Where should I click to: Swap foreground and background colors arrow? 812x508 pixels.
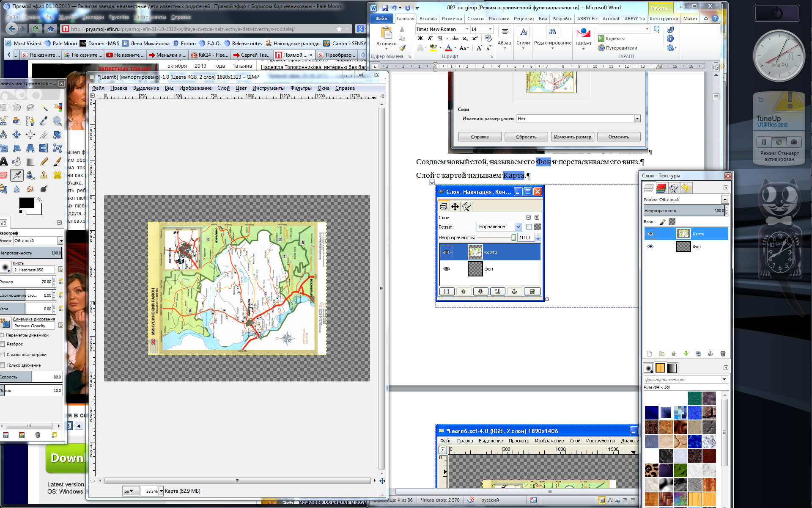[39, 199]
